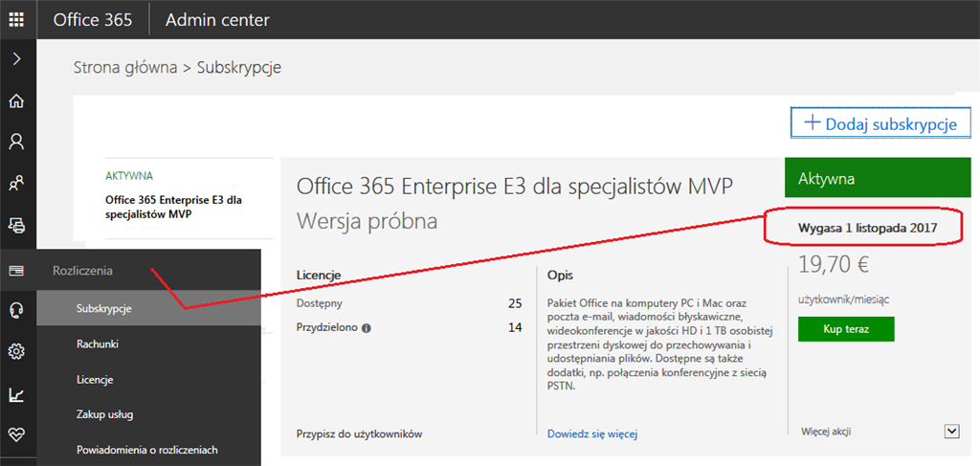The height and width of the screenshot is (466, 980).
Task: Open the Groups icon in sidebar
Action: (17, 183)
